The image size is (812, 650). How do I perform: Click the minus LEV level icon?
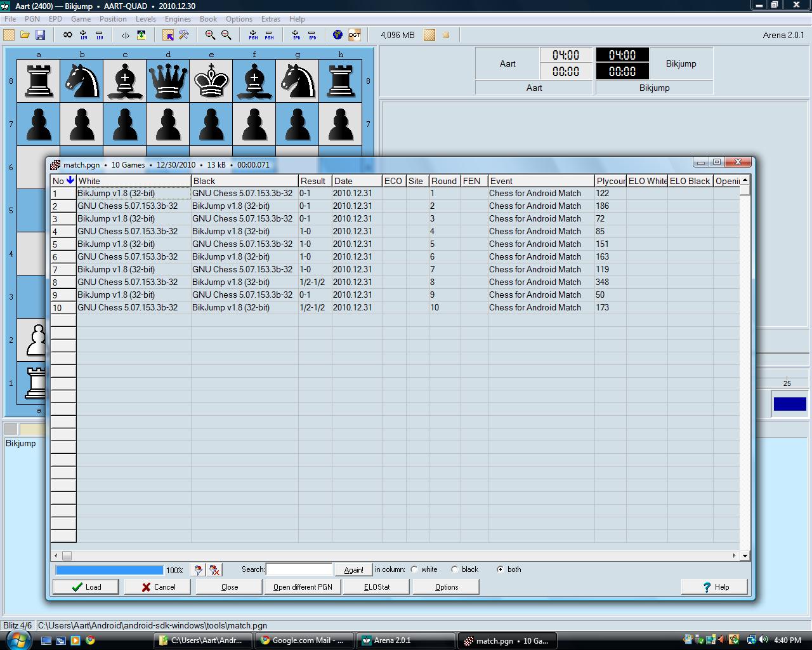point(99,35)
